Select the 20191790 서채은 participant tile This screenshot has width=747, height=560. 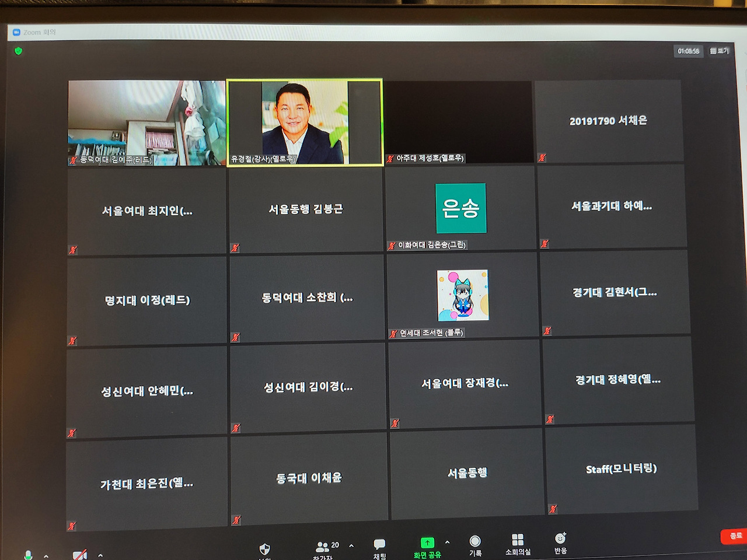608,121
